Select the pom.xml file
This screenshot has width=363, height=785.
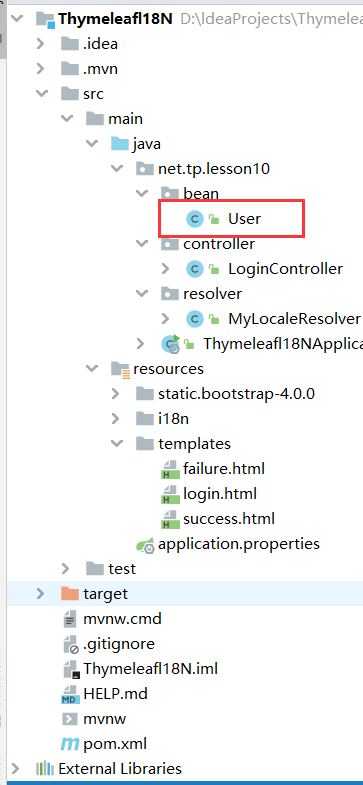(x=115, y=744)
